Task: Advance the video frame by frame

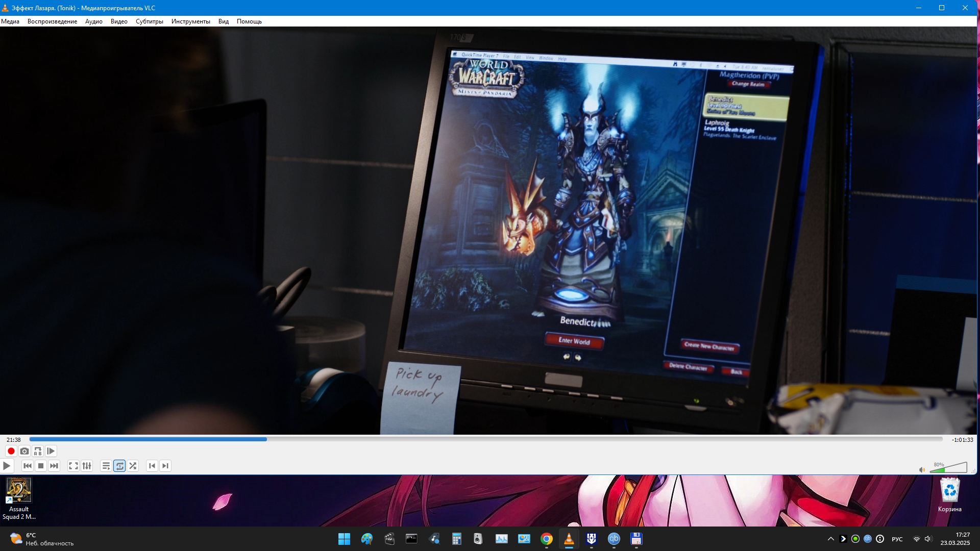Action: click(x=51, y=451)
